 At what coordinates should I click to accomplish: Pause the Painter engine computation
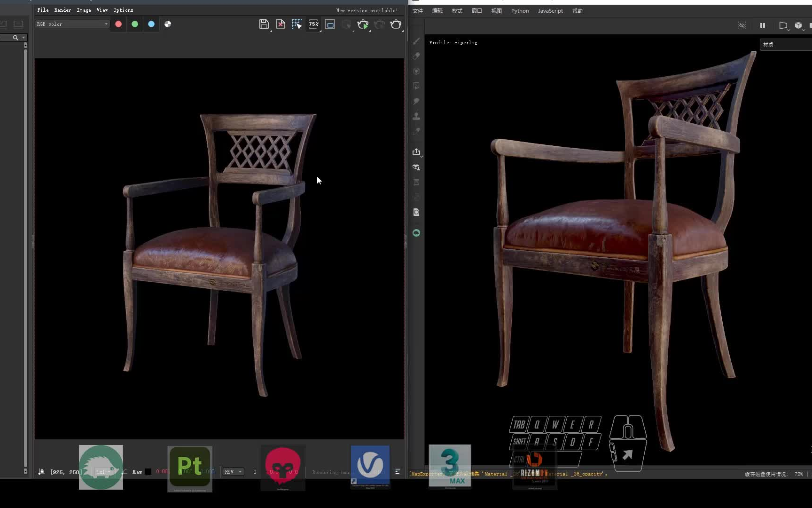pos(763,25)
